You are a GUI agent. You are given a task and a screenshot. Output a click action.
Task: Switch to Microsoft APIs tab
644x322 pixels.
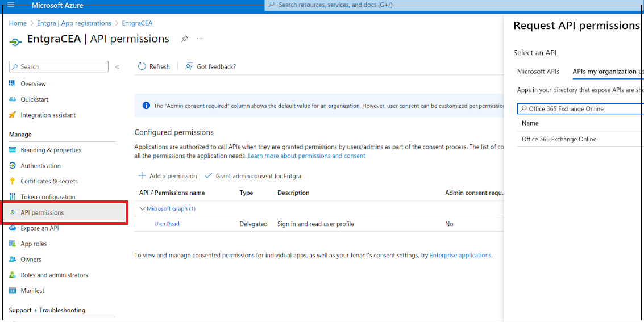point(538,72)
